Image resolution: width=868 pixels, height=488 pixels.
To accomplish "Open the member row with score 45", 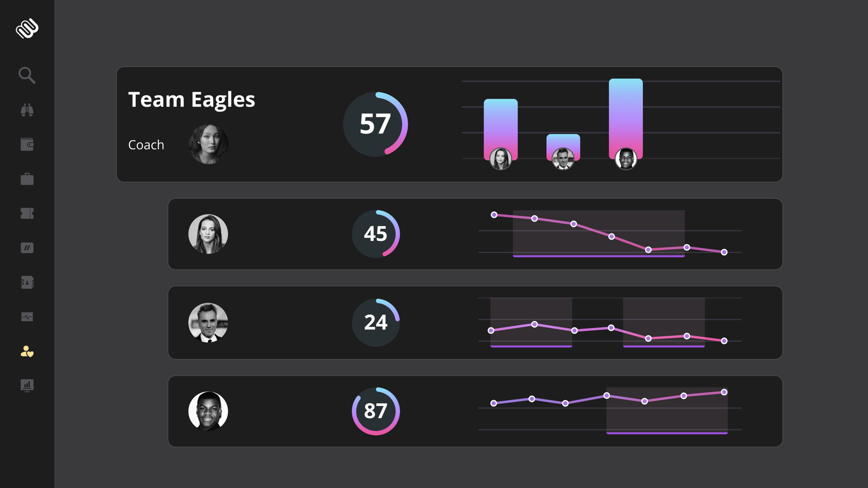I will pos(475,234).
